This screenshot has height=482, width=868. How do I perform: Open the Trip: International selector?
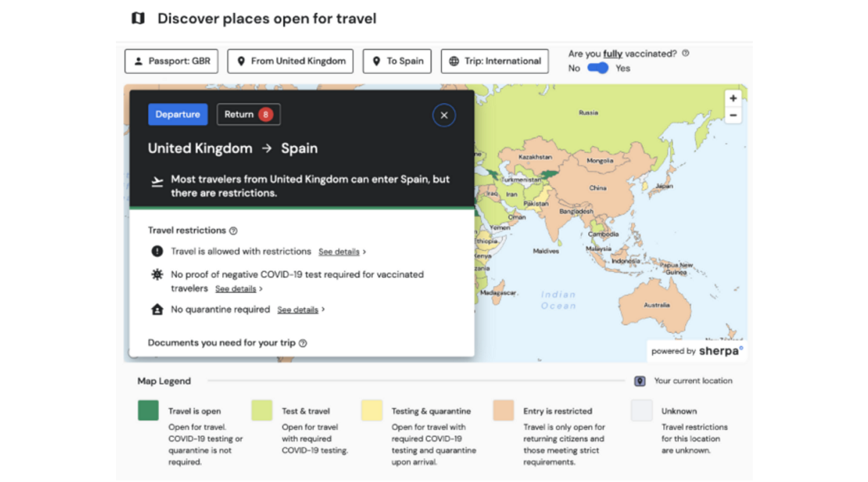point(495,61)
